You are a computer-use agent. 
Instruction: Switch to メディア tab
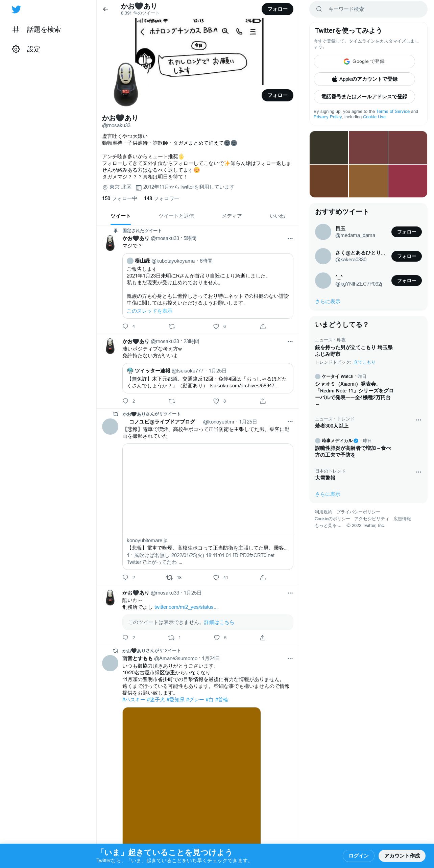tap(232, 216)
